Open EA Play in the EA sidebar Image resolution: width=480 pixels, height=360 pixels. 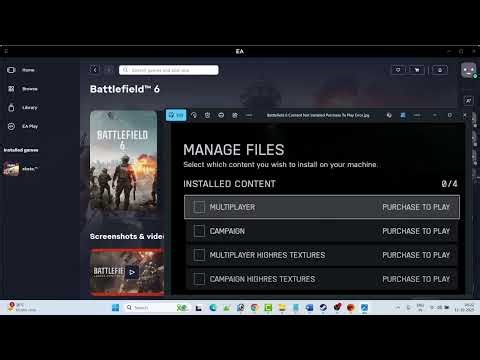tap(30, 126)
